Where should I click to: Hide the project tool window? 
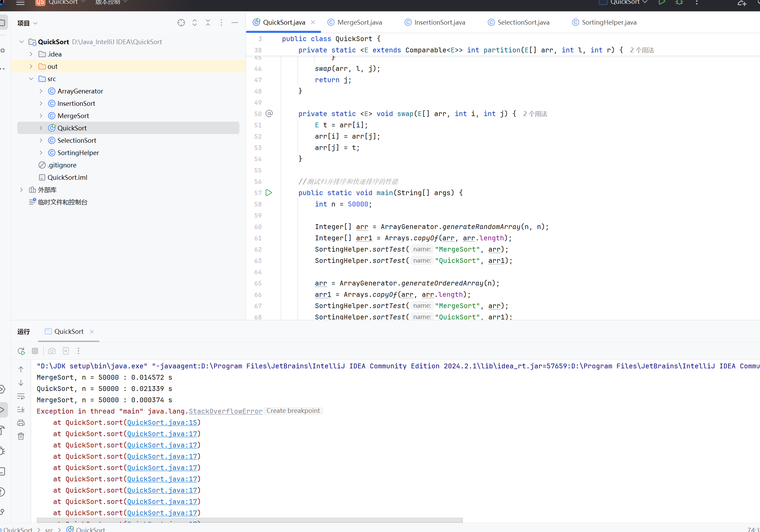click(x=235, y=23)
